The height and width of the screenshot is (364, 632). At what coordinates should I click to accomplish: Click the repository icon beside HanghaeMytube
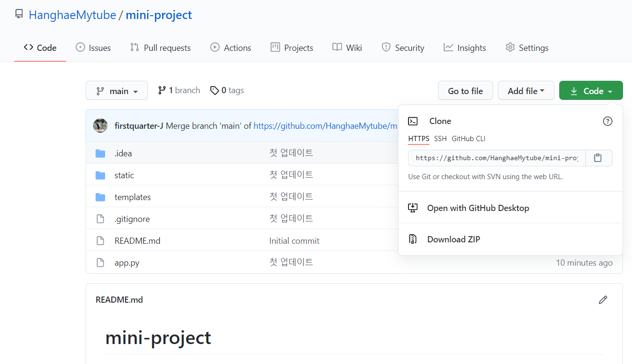(19, 15)
